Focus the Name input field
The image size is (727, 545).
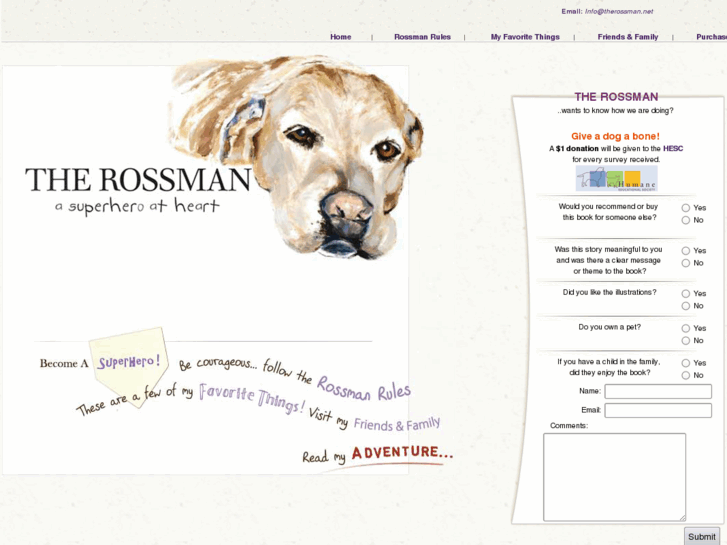pos(658,391)
